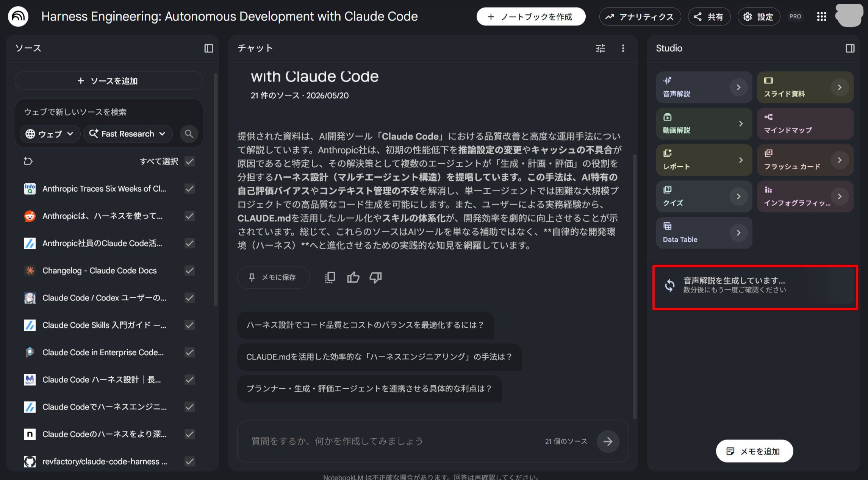This screenshot has width=868, height=480.
Task: Select CLAUDE.mdを活用した suggested question
Action: tap(379, 357)
